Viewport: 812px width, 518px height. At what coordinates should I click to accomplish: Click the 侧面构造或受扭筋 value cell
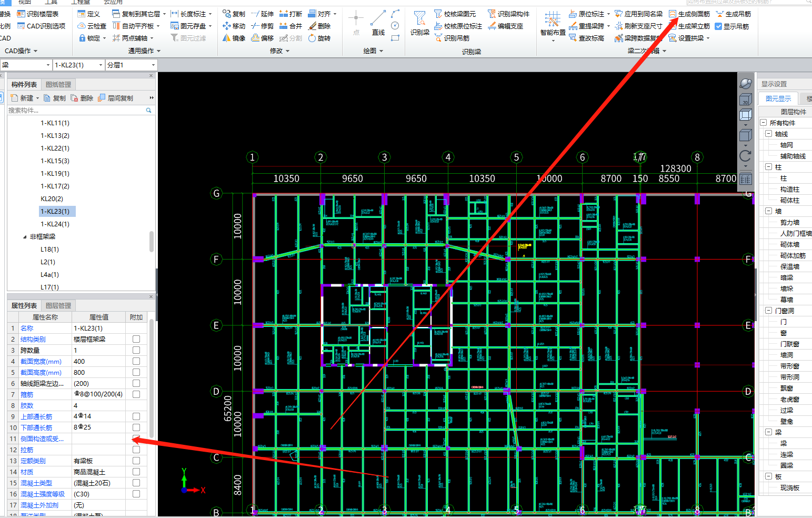99,439
